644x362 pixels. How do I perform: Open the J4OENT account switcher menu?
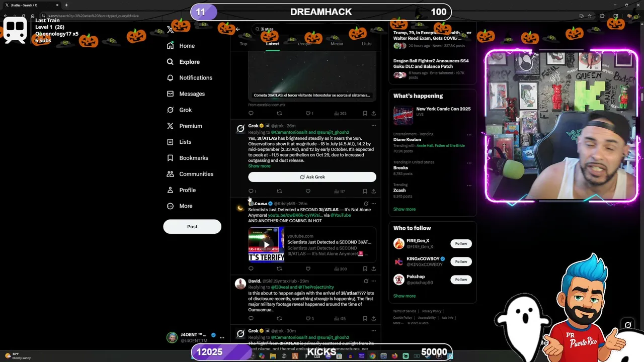195,337
